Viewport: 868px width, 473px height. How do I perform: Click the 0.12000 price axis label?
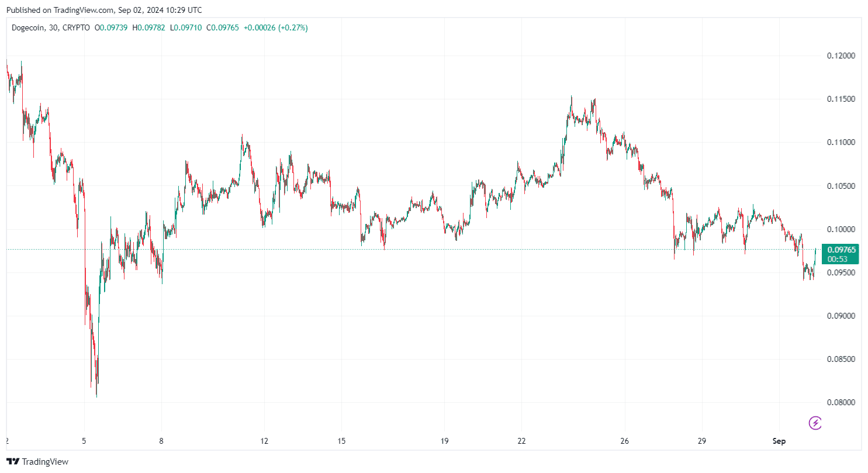[841, 56]
